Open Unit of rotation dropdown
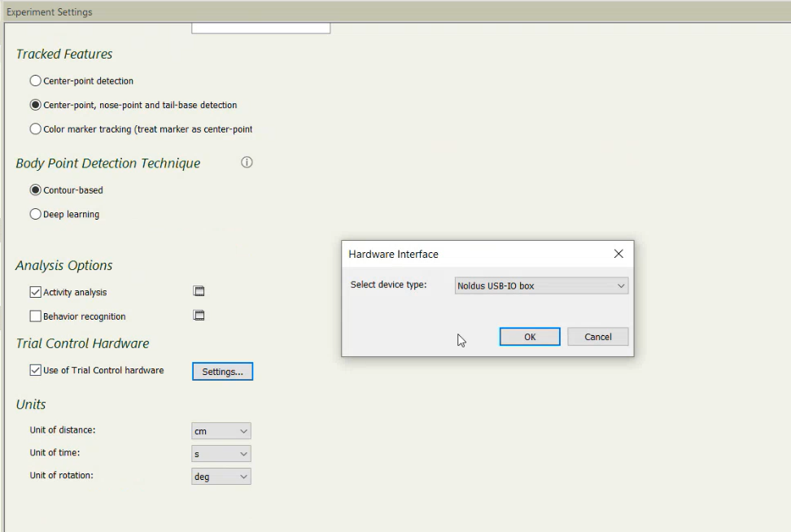 coord(221,477)
